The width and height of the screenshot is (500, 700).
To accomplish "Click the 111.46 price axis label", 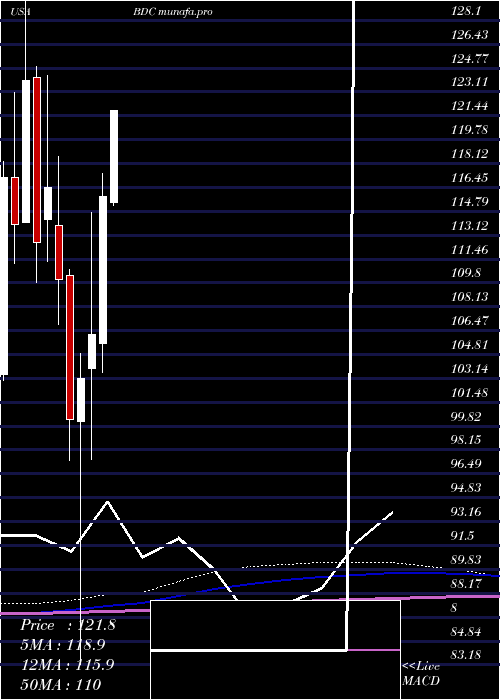I will 470,250.
